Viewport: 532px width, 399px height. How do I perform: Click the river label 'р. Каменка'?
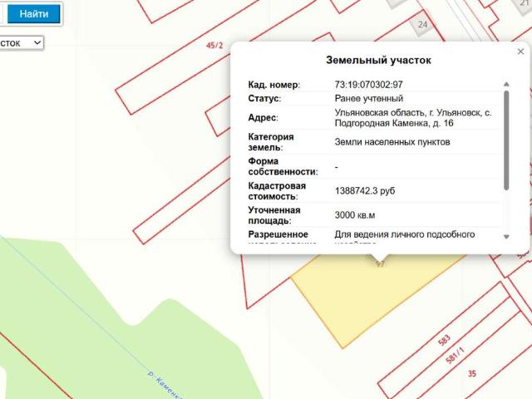165,386
